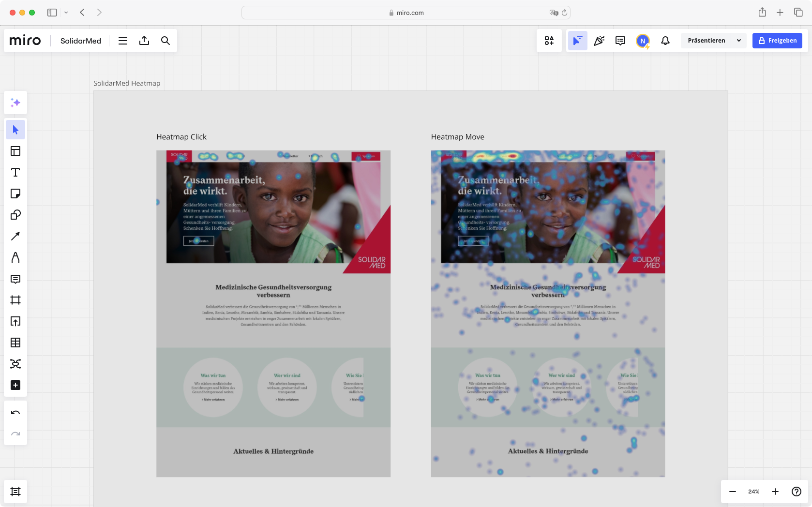Select the connection line arrow tool
Viewport: 812px width, 507px height.
click(x=15, y=236)
